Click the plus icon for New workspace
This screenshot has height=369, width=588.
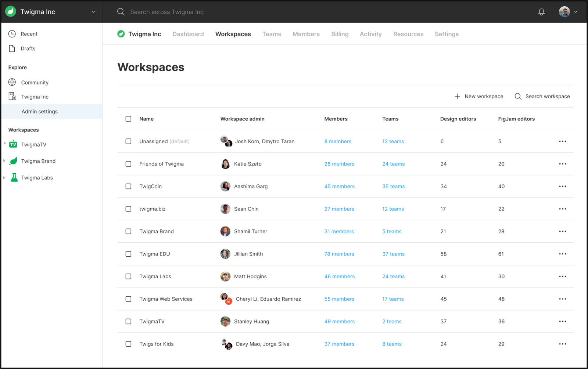[457, 96]
